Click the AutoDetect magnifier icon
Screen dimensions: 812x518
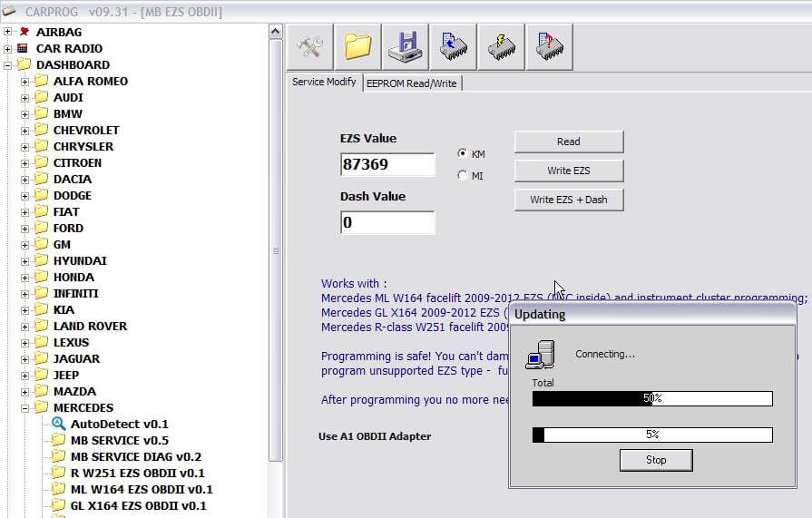pos(58,424)
